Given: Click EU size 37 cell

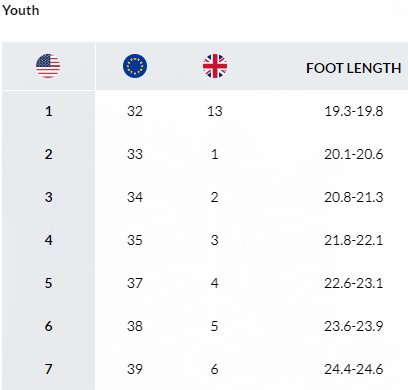Looking at the screenshot, I should [x=135, y=283].
